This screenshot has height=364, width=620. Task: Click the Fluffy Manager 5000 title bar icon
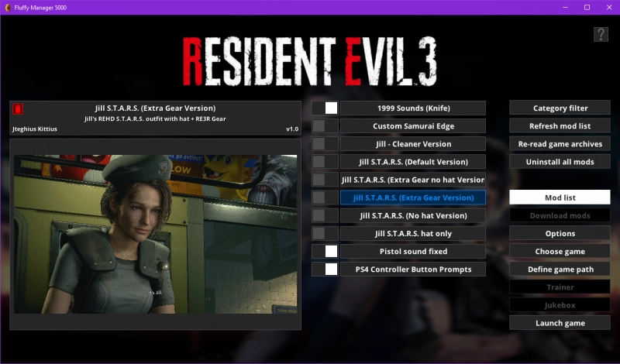point(8,7)
